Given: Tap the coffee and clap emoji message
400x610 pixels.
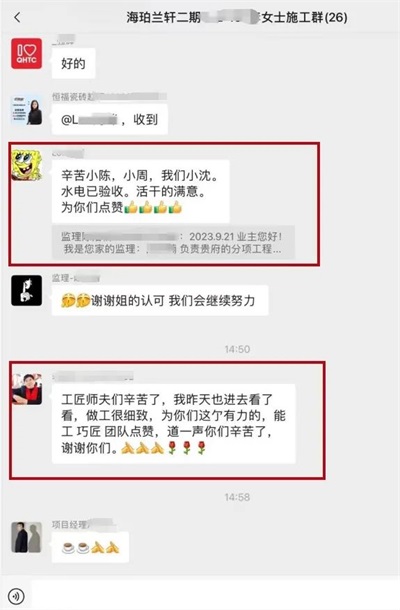Looking at the screenshot, I should coord(90,547).
